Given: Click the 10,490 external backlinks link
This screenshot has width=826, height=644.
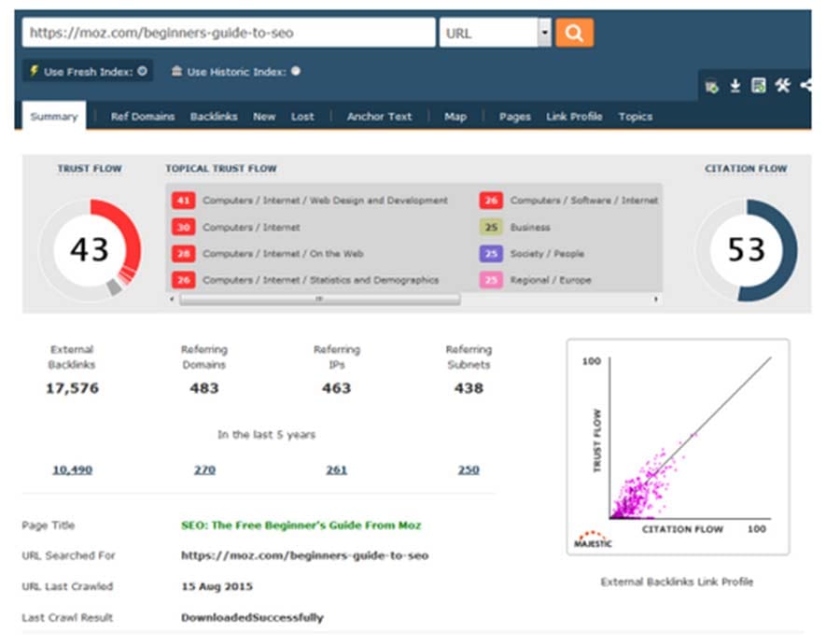Looking at the screenshot, I should (72, 469).
